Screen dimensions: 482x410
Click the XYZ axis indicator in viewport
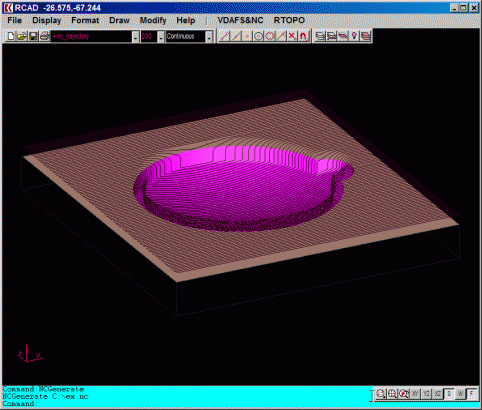29,353
